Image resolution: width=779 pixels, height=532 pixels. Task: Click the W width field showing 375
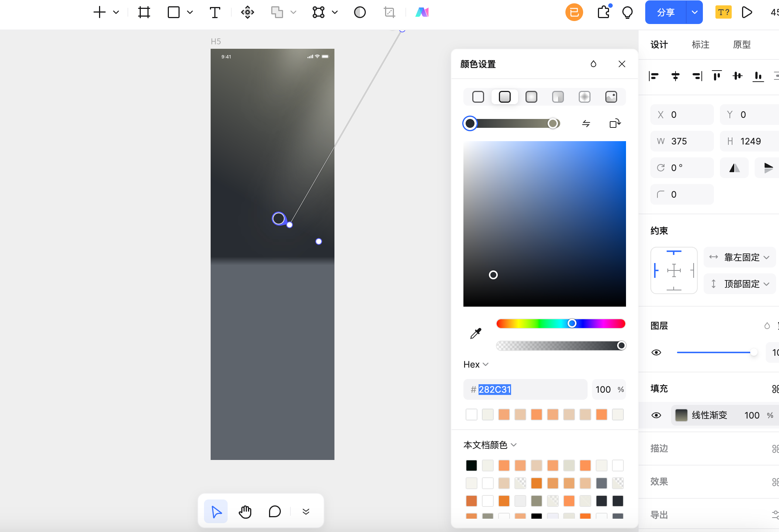coord(682,141)
